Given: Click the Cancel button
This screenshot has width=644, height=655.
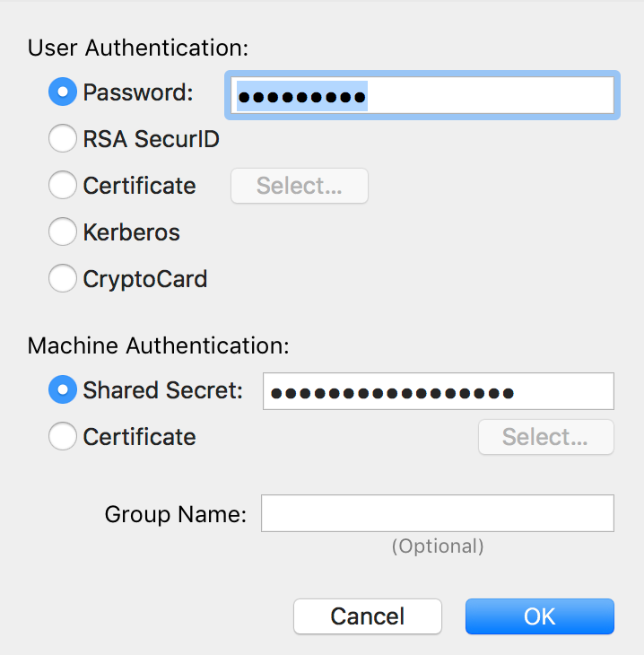Looking at the screenshot, I should coord(368,616).
